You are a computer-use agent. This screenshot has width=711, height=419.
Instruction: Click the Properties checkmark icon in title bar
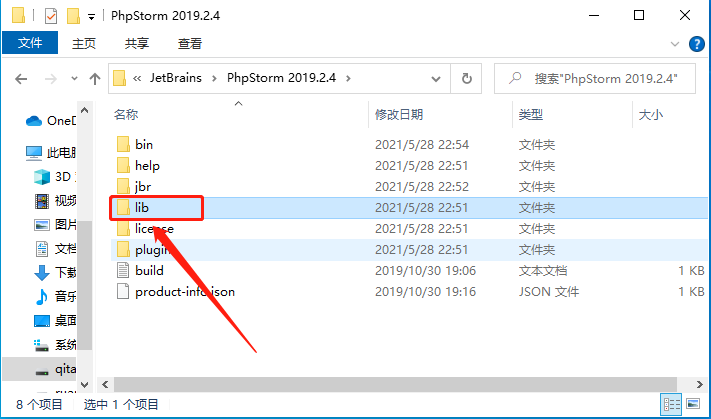point(51,16)
